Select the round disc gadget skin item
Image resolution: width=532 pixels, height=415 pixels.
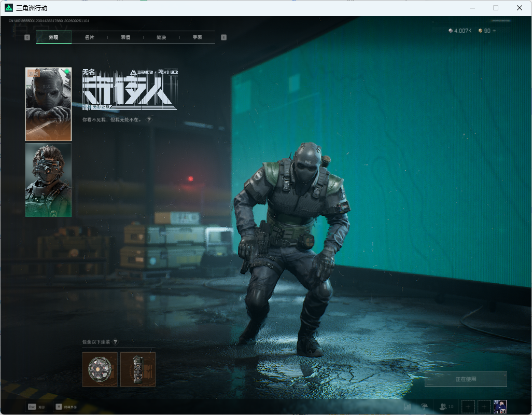(100, 369)
